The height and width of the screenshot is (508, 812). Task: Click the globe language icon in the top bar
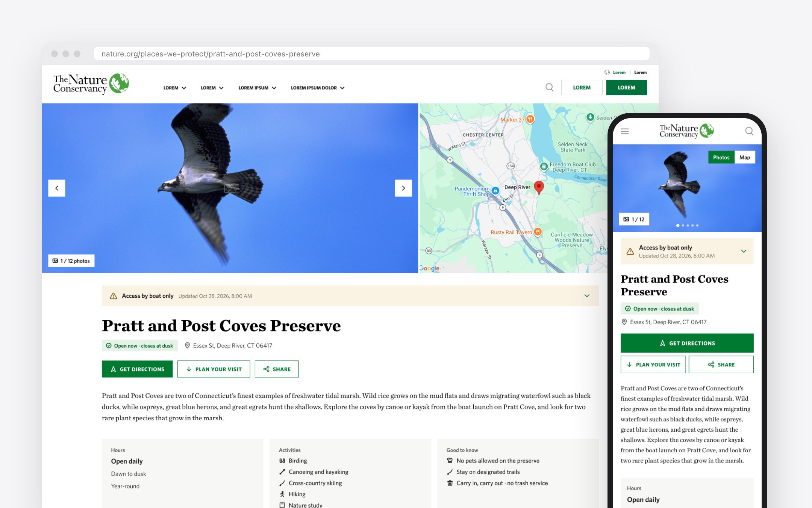coord(607,72)
